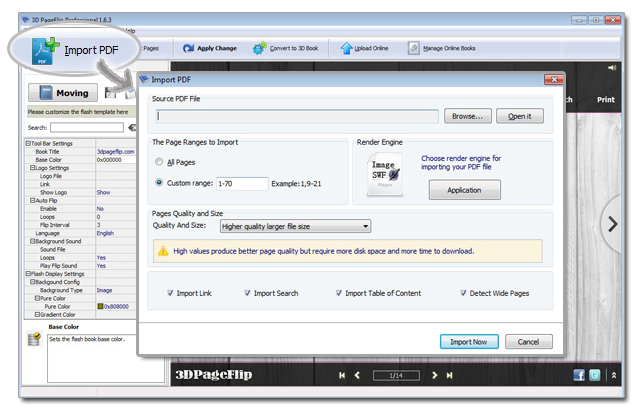This screenshot has width=644, height=414.
Task: Toggle the Detect Wide Pages checkbox
Action: 463,293
